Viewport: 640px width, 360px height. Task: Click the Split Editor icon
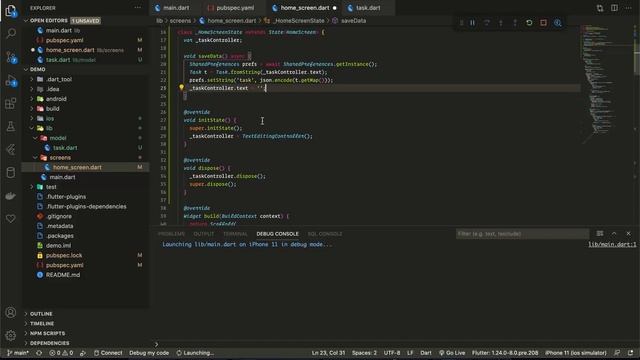coord(614,8)
